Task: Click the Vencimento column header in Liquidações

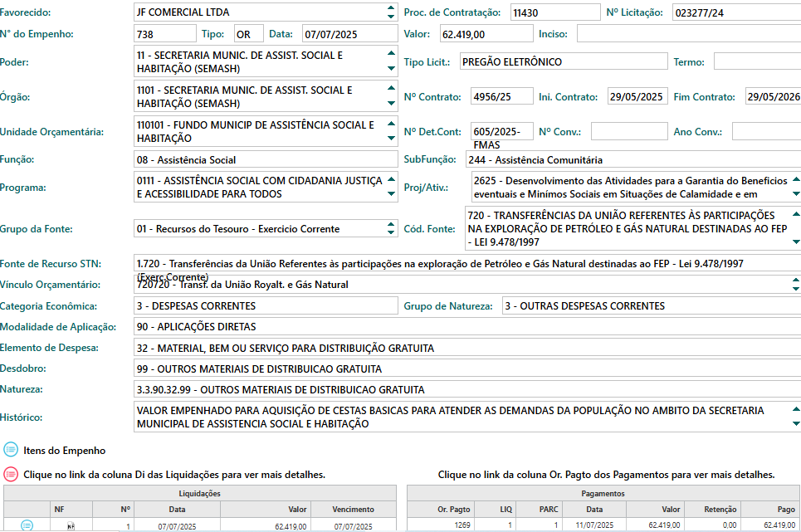Action: [353, 509]
